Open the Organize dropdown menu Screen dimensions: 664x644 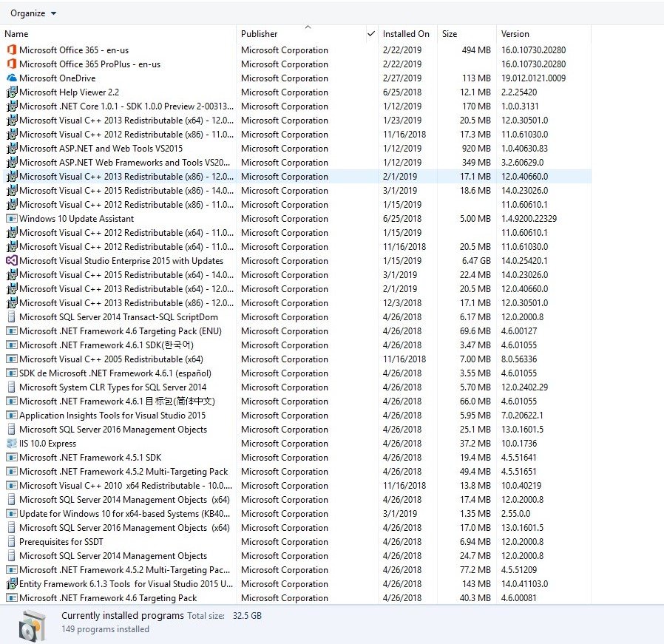coord(33,13)
